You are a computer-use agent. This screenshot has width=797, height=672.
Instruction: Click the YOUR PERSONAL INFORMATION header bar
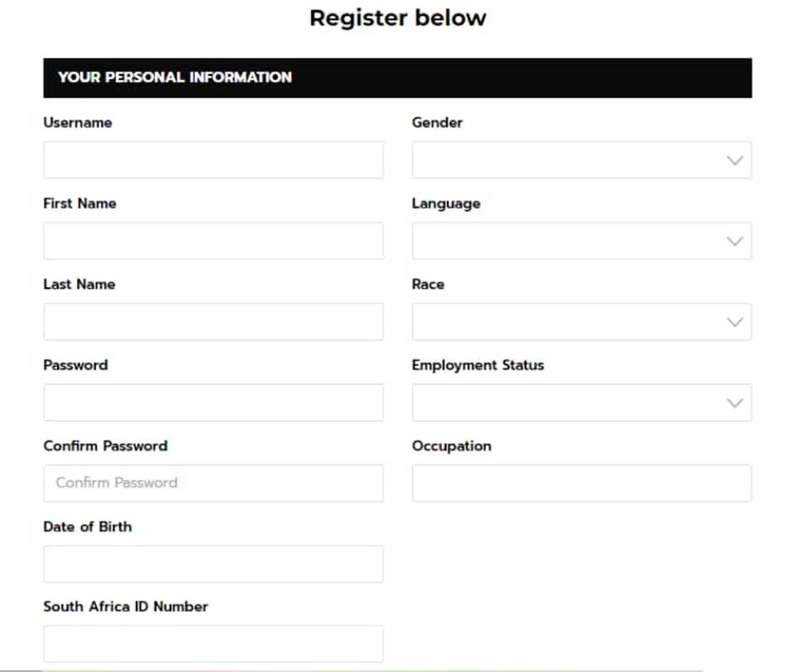[x=398, y=77]
